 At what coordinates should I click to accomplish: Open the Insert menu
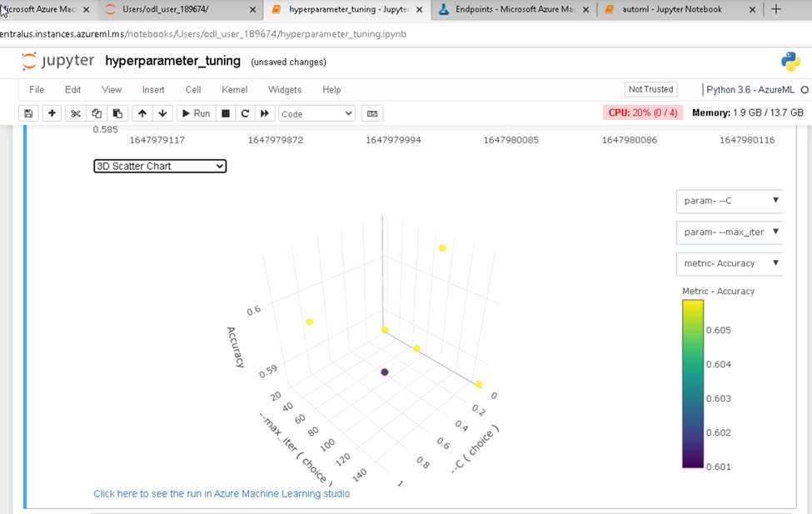click(x=153, y=90)
